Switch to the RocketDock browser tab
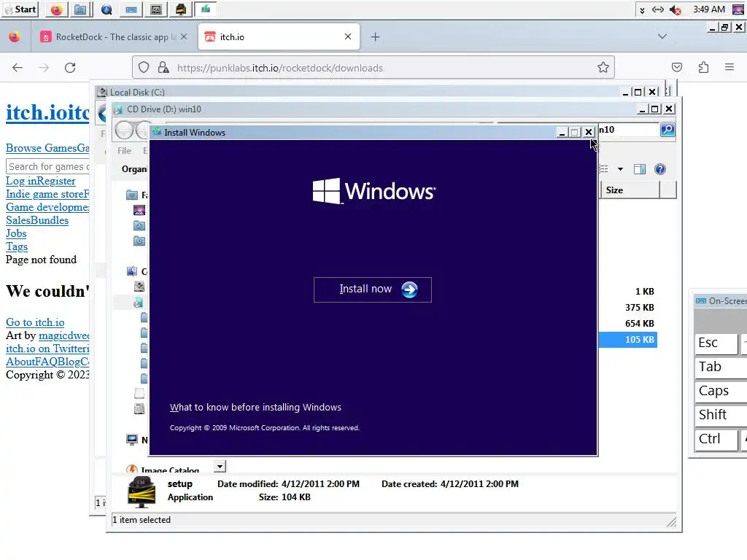 point(115,37)
